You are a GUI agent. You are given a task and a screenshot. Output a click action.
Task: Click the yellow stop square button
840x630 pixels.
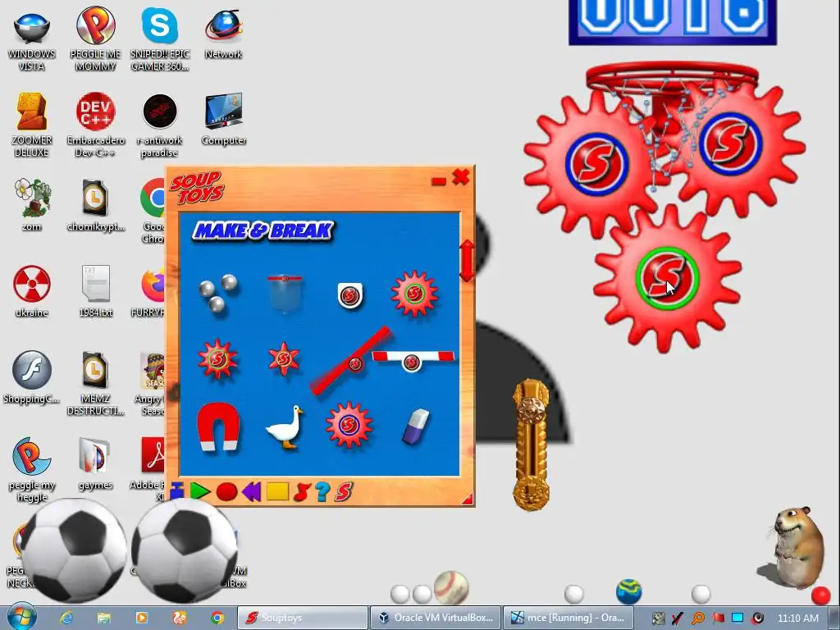(x=277, y=491)
